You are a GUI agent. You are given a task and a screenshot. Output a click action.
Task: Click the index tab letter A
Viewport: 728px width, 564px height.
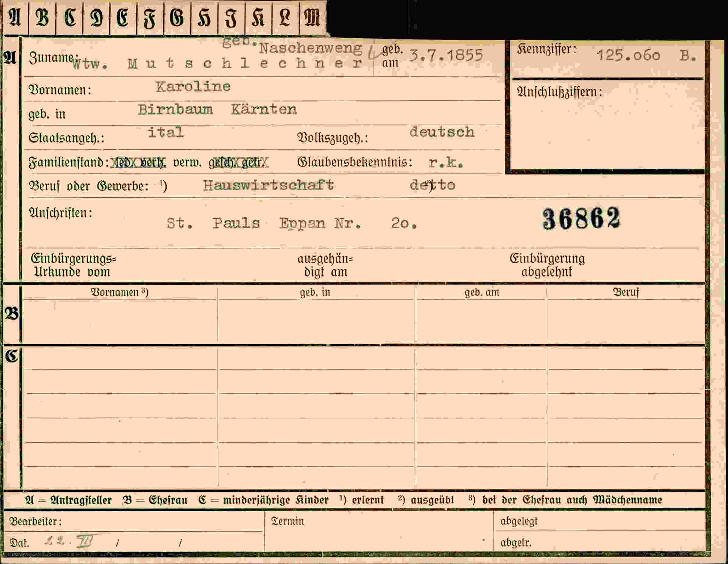[x=15, y=18]
